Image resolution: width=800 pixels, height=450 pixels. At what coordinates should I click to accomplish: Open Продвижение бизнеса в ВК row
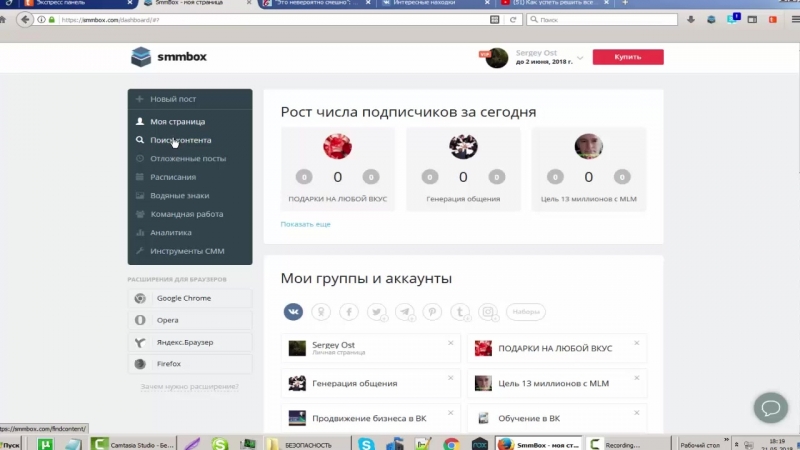[370, 418]
